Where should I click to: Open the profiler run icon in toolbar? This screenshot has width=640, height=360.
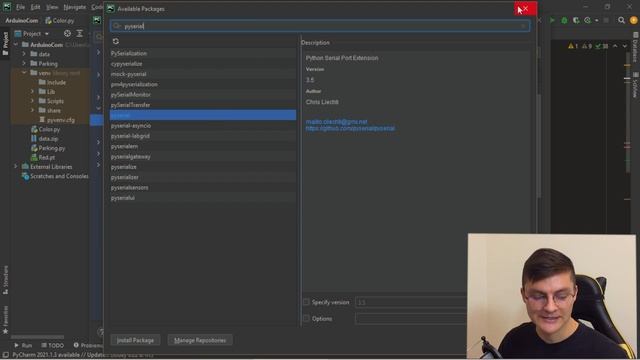tap(587, 20)
